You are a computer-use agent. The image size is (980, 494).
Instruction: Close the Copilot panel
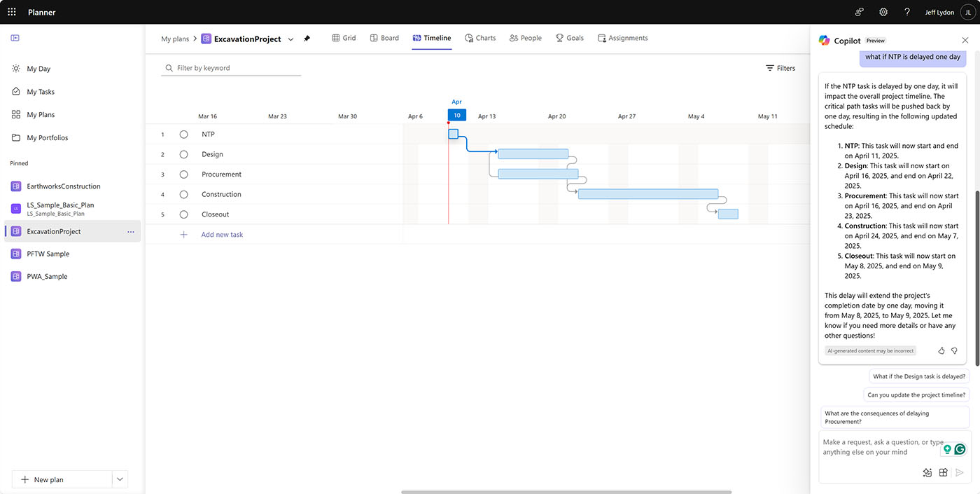(x=965, y=41)
